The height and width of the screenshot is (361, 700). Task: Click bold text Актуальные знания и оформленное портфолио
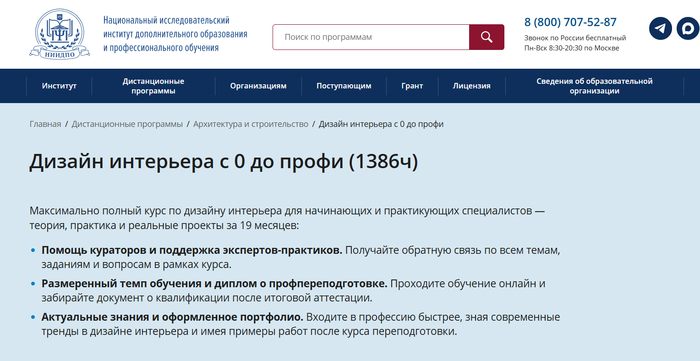[172, 317]
